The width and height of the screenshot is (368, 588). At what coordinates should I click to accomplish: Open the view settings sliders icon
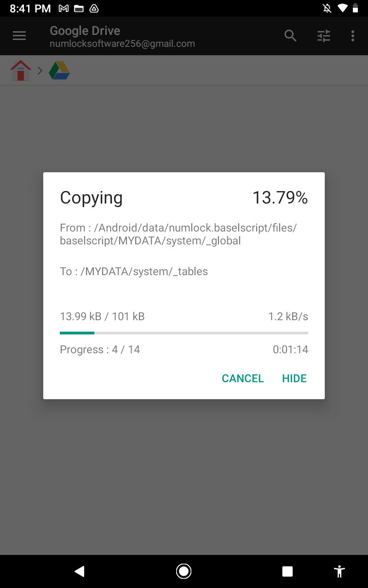coord(324,36)
